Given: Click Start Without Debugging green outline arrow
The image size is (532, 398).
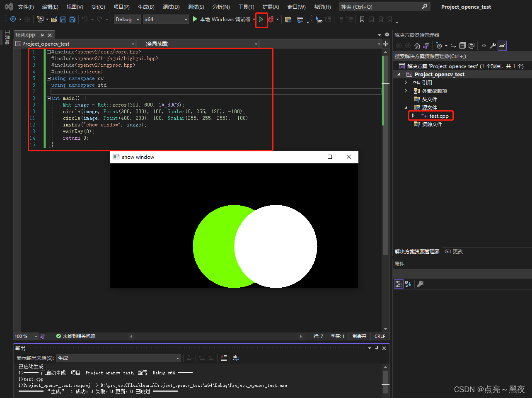Looking at the screenshot, I should 261,19.
